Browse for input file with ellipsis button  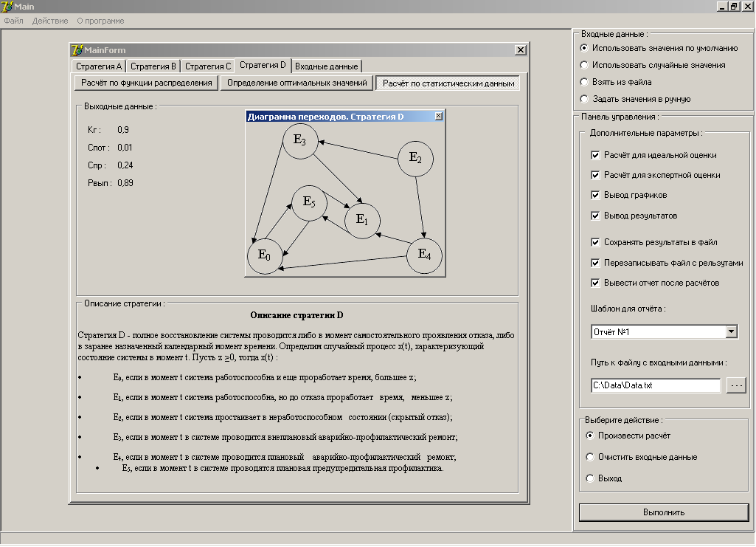[736, 385]
